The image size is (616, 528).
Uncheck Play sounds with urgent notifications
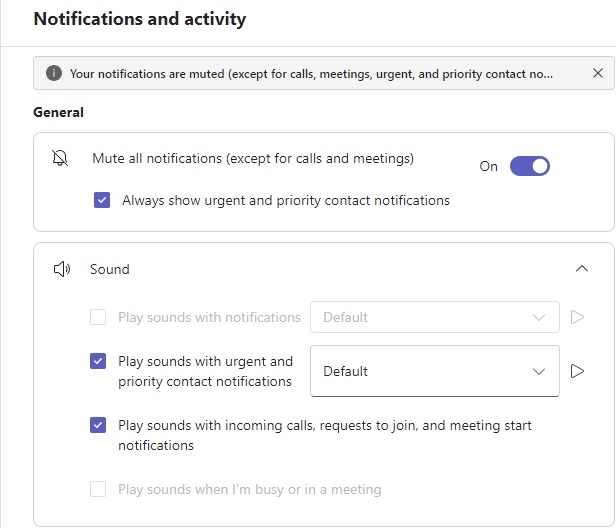click(x=98, y=361)
